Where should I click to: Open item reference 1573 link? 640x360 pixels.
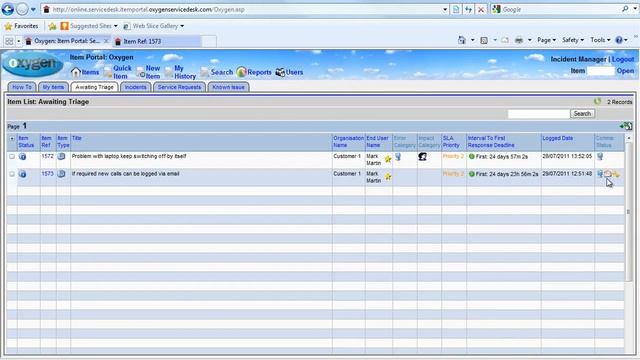pos(47,173)
